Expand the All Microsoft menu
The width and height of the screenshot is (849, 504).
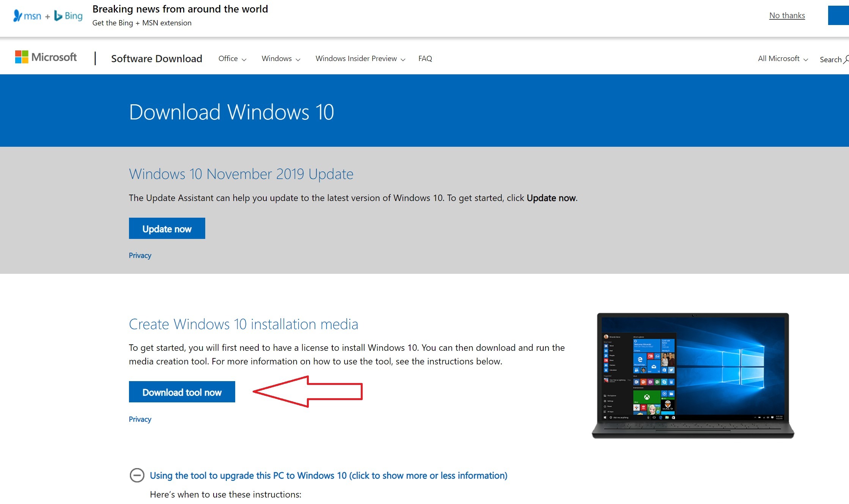point(783,59)
